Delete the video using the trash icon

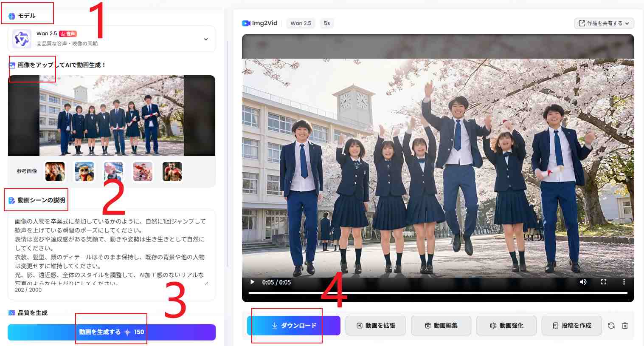point(624,325)
